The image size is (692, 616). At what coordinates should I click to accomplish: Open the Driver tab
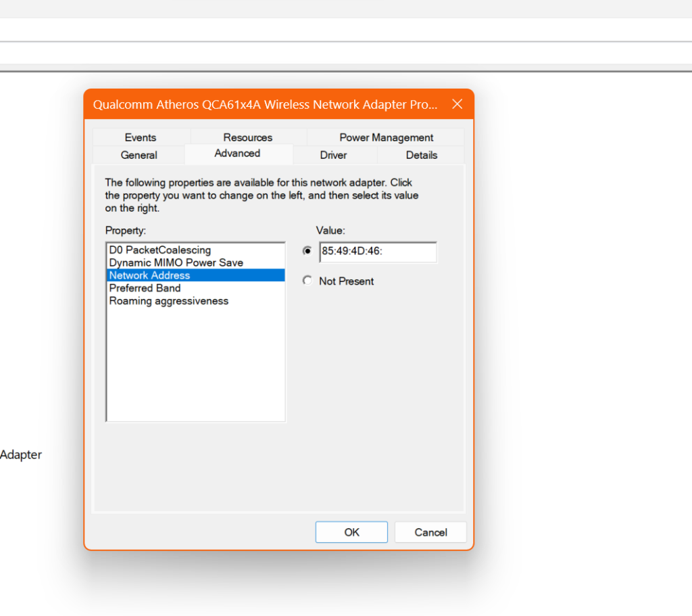click(334, 155)
